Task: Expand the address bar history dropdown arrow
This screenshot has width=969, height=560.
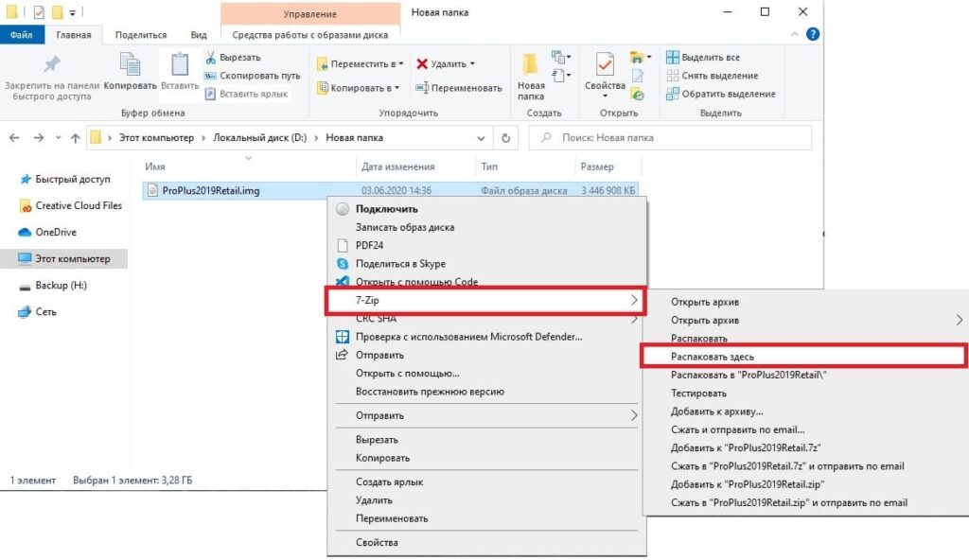Action: point(481,138)
